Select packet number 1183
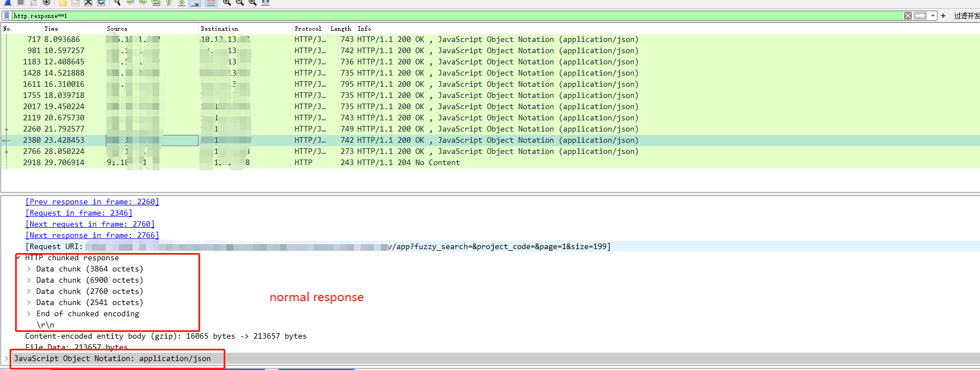980x370 pixels. click(490, 62)
